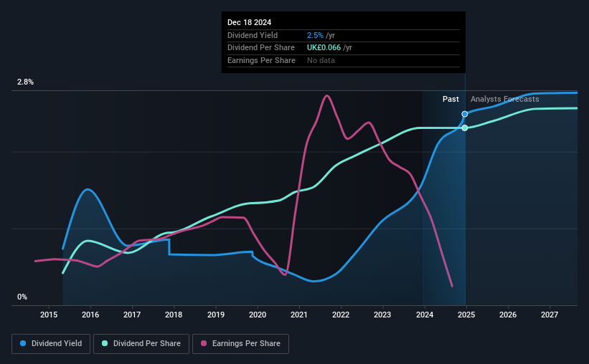Click the 'Past' region label
Viewport: 589px width, 364px height.
[x=451, y=99]
